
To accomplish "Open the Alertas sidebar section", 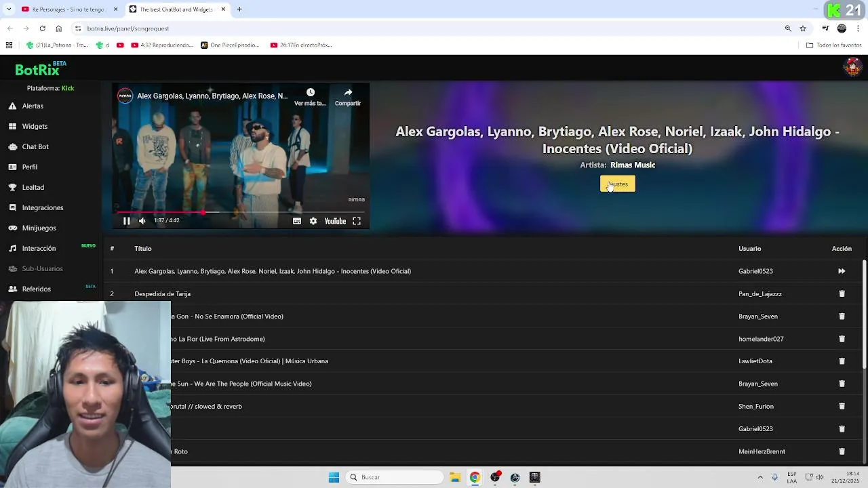I will (33, 106).
